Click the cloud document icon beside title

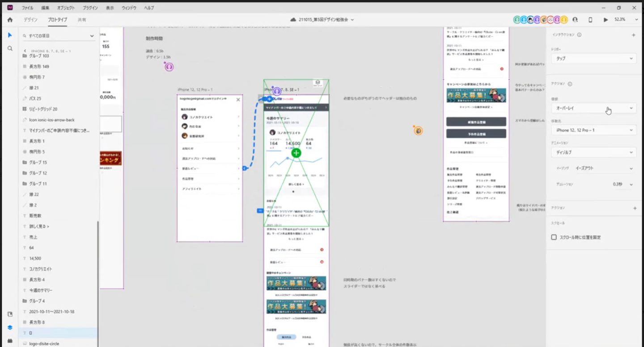click(x=293, y=20)
